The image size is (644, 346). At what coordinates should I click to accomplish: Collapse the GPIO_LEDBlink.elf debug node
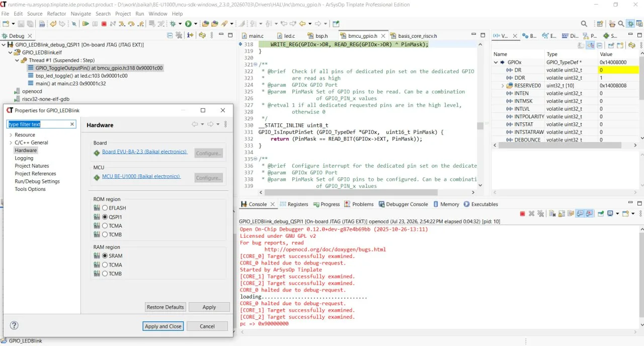click(x=10, y=52)
